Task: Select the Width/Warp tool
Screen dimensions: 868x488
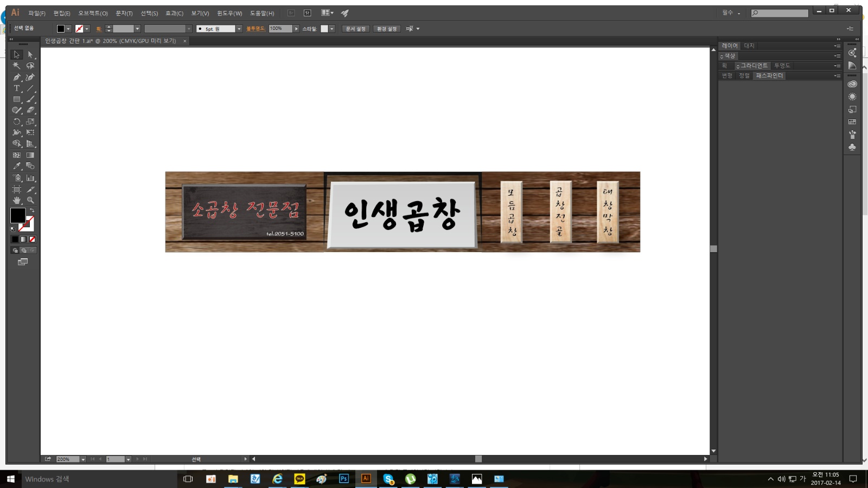Action: pos(17,132)
